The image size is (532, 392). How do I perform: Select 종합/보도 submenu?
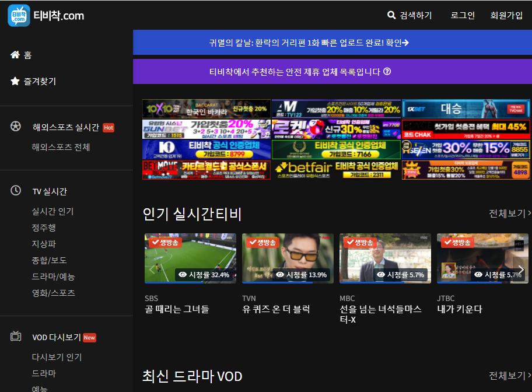(x=49, y=260)
